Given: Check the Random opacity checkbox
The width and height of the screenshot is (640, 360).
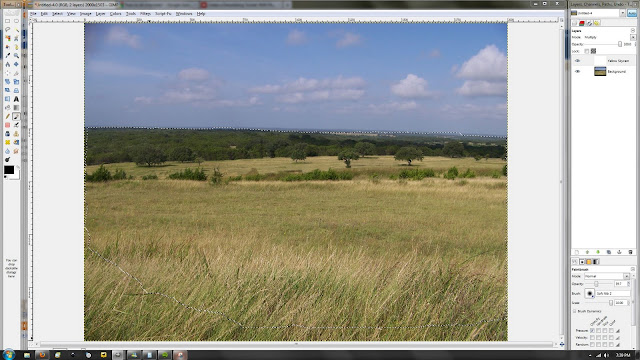Looking at the screenshot, I should [x=592, y=344].
